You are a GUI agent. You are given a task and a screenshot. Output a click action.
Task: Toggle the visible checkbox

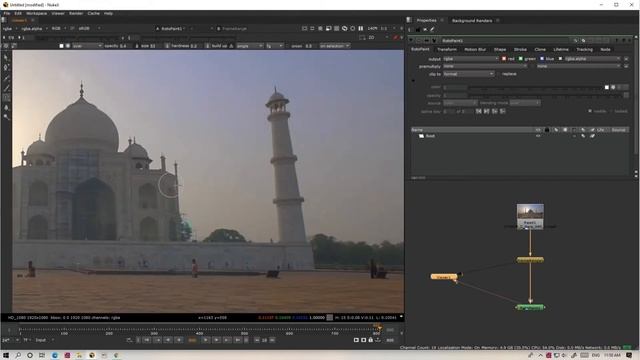(x=590, y=111)
